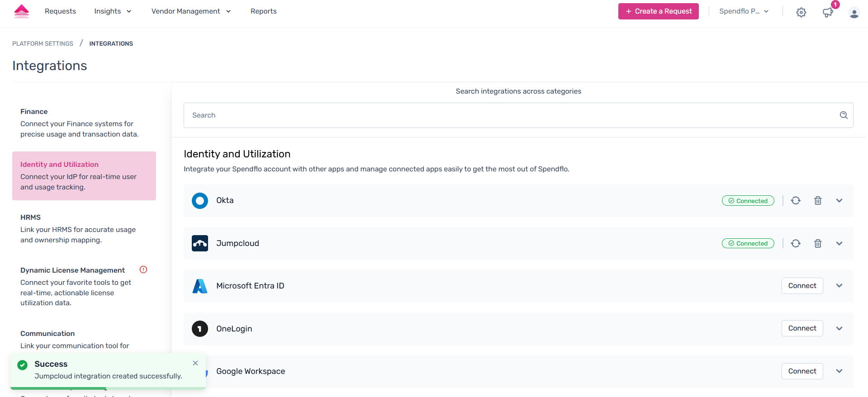This screenshot has height=397, width=868.
Task: Connect the OneLogin integration
Action: (x=802, y=328)
